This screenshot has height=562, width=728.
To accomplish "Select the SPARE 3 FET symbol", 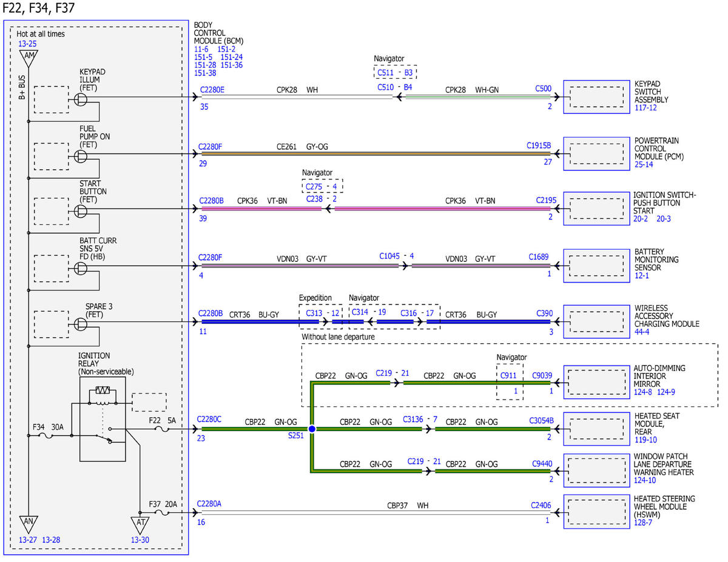I will pos(80,324).
